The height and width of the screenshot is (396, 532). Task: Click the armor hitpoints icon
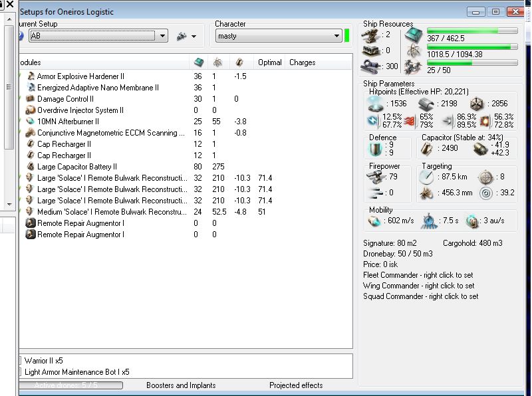(426, 104)
